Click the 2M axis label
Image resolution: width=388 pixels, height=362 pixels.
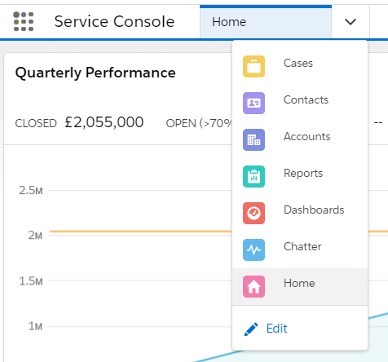(x=35, y=235)
